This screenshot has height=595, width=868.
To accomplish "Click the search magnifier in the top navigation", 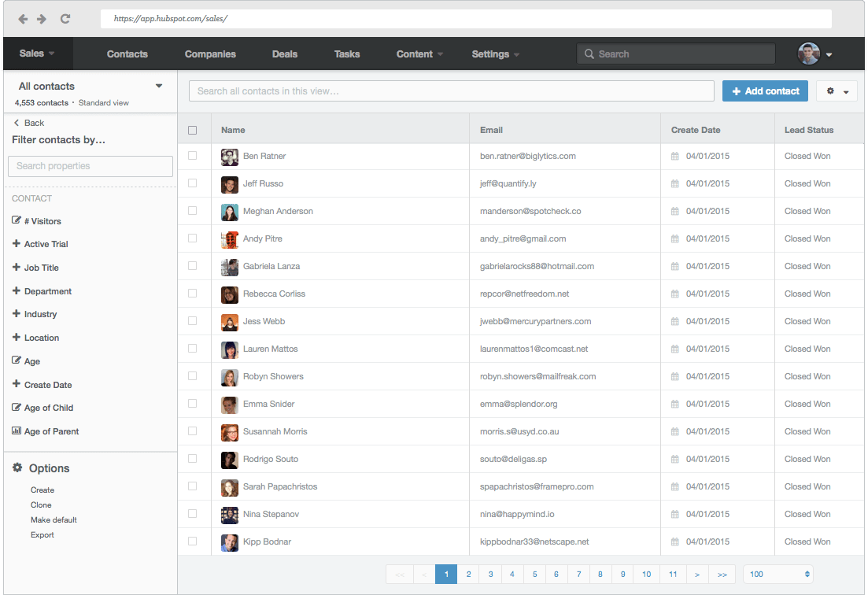I will 589,54.
